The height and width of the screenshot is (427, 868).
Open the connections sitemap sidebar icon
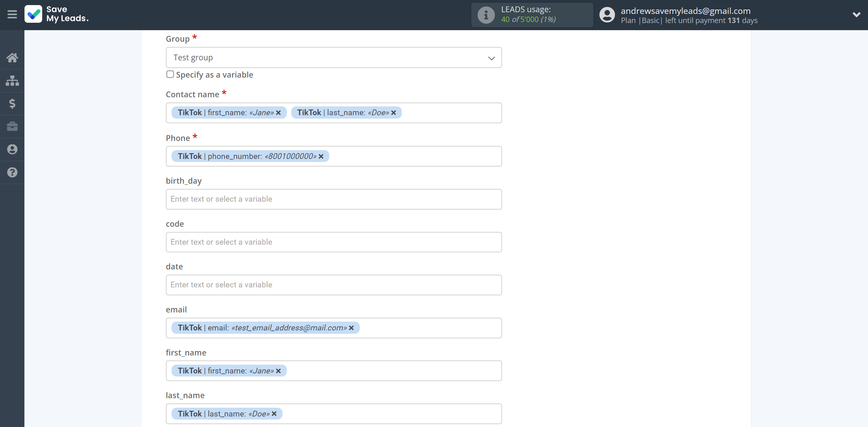pyautogui.click(x=12, y=81)
